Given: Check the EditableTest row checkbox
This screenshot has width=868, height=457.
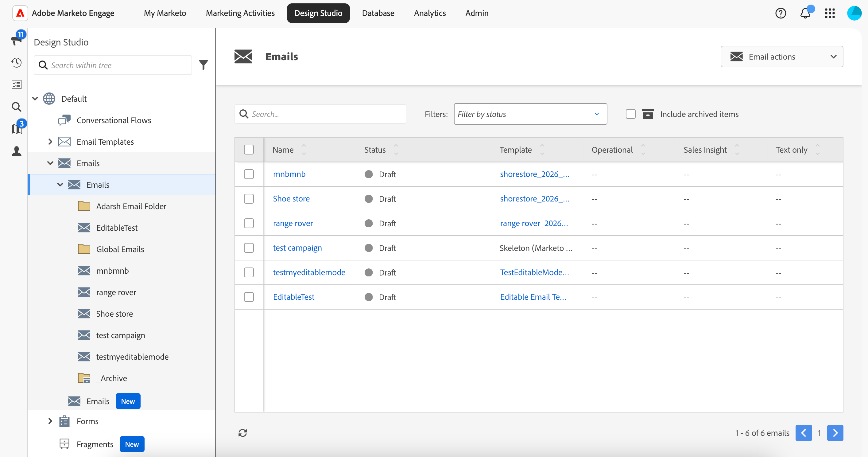Looking at the screenshot, I should point(249,297).
